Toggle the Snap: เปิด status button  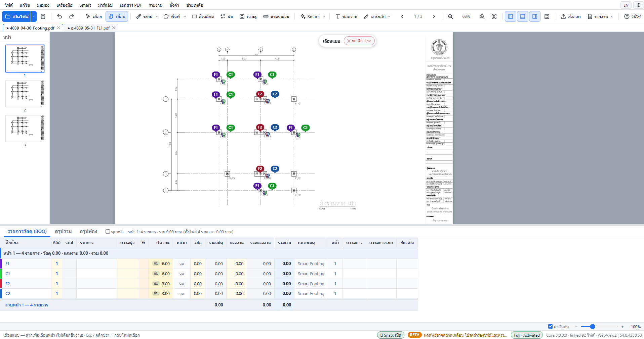[x=391, y=335]
